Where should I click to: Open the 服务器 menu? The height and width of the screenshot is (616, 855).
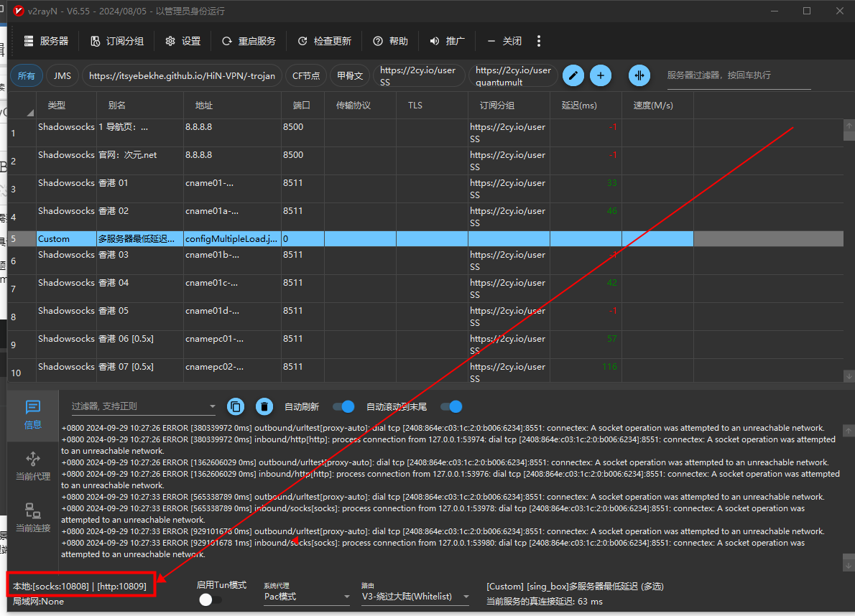(x=46, y=41)
